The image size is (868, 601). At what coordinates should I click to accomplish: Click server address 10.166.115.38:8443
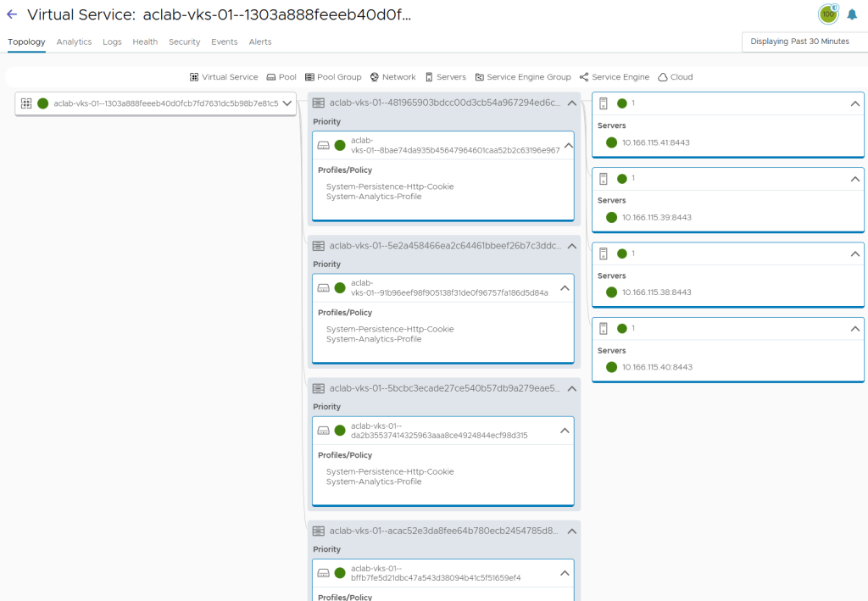656,292
